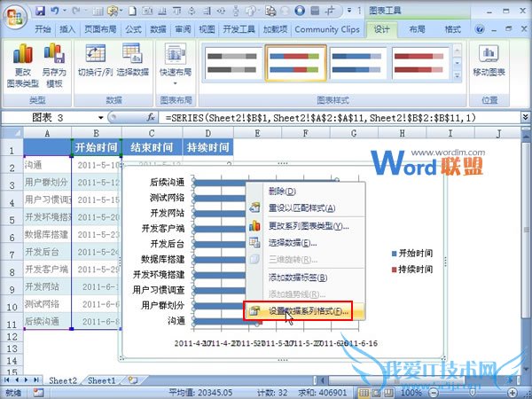The image size is (532, 399).
Task: Click the zoom in plus button
Action: click(x=512, y=393)
